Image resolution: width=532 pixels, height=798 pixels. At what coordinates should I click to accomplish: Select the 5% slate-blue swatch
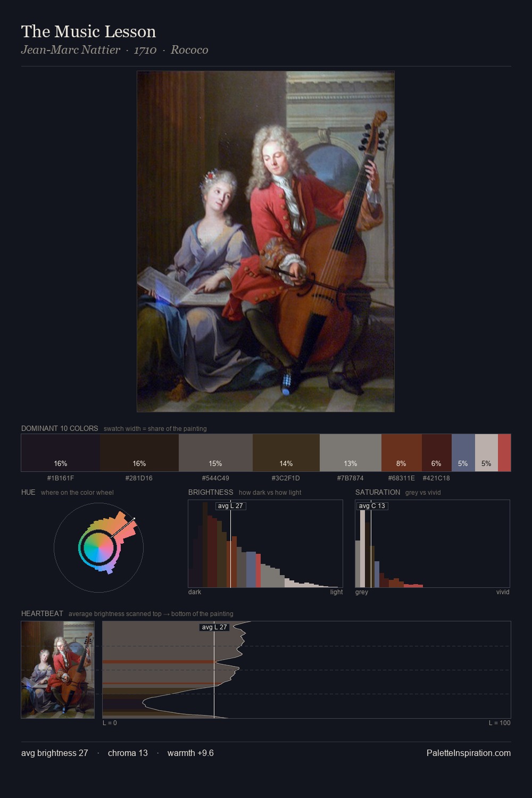[x=463, y=453]
